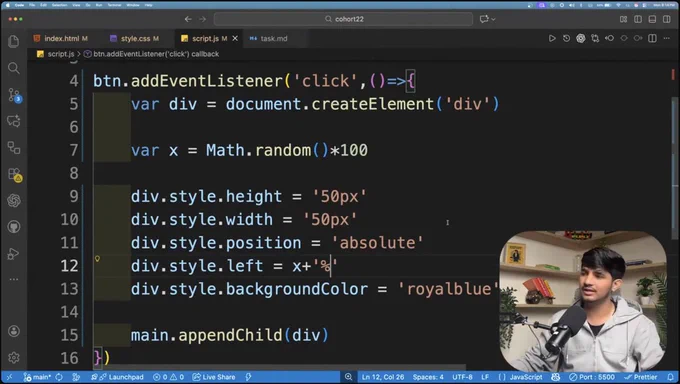Click line number 7 in the gutter

(x=73, y=150)
